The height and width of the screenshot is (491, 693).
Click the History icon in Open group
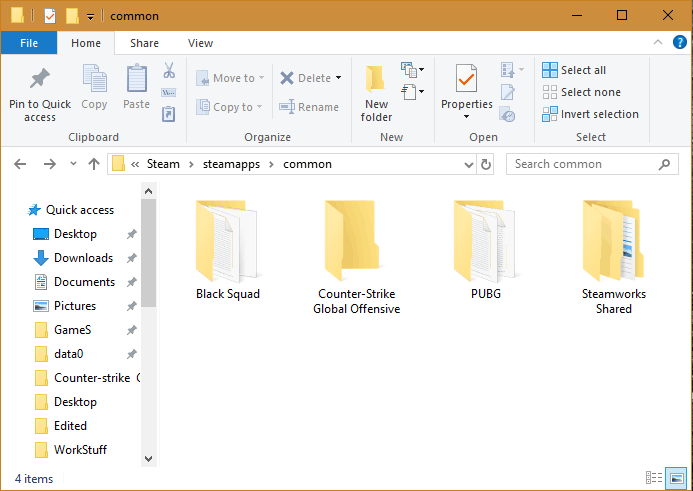point(507,114)
